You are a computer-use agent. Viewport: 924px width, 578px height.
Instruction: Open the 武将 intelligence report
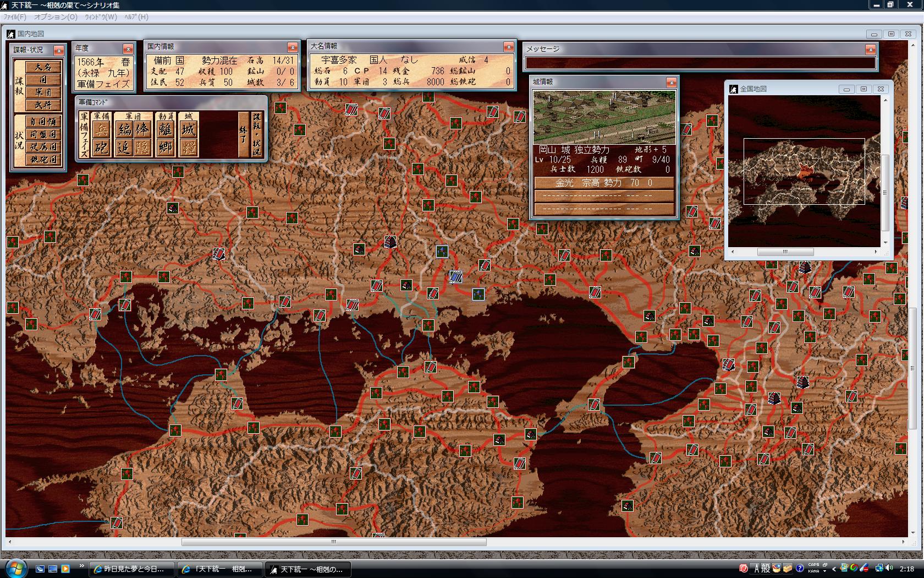coord(43,105)
